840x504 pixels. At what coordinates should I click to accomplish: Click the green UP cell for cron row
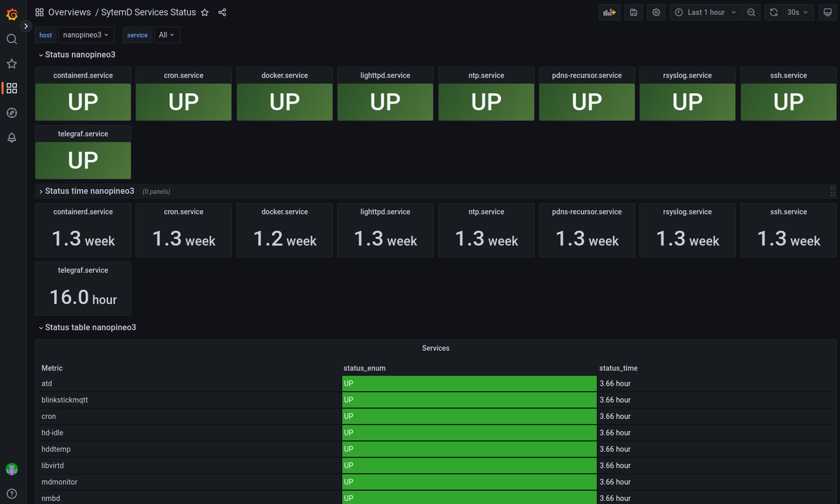[469, 416]
